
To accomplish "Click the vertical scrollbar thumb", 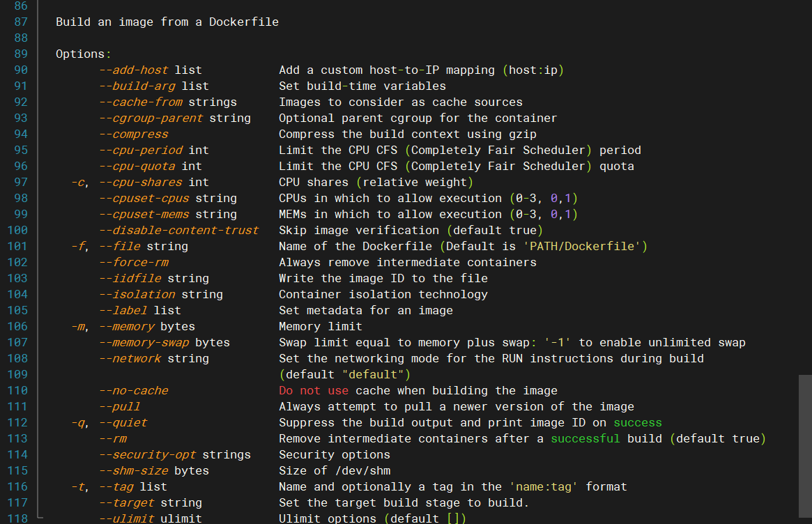I will (805, 446).
